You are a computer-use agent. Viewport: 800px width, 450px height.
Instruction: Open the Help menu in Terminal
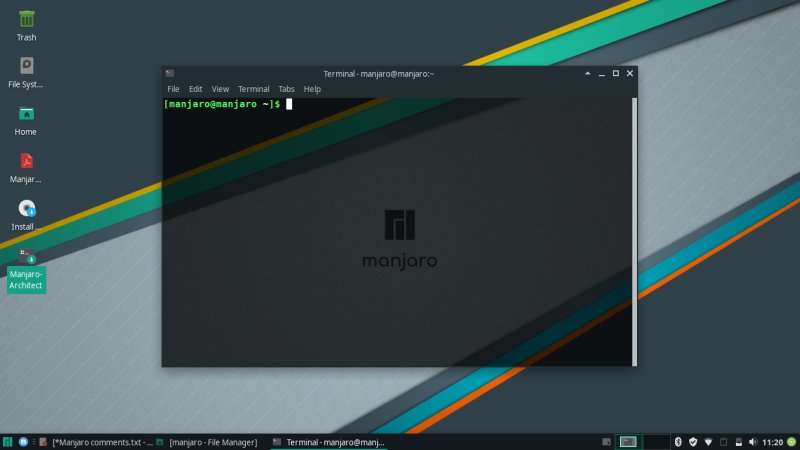coord(312,89)
